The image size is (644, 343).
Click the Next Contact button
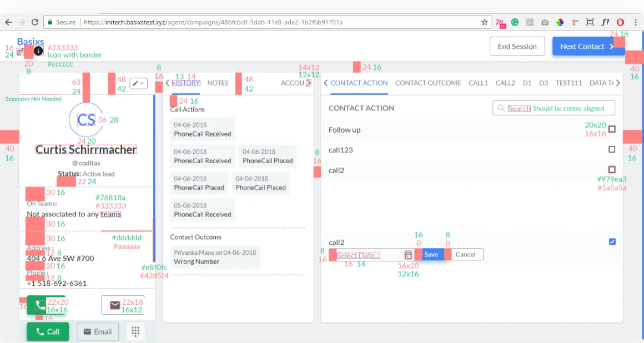(587, 47)
